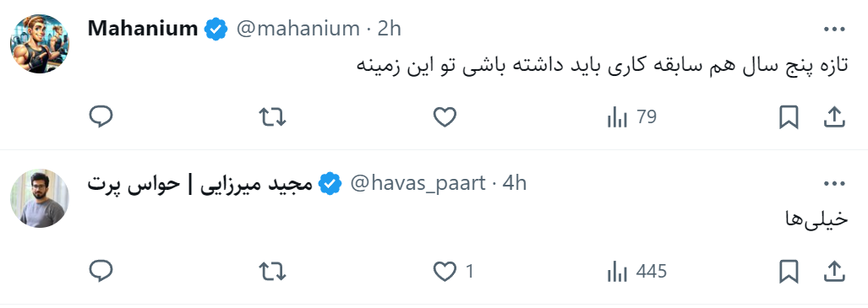This screenshot has width=868, height=308.
Task: Repost the havas_paart tweet
Action: click(272, 272)
